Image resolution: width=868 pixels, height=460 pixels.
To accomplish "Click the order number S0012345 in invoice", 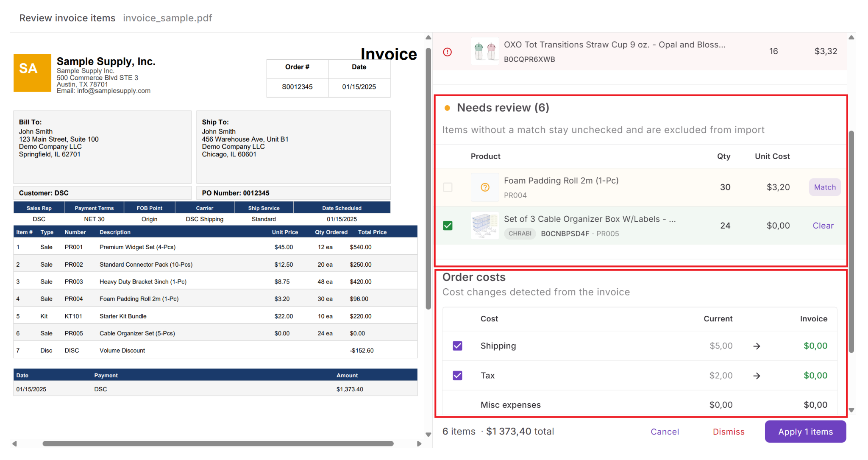I will [x=297, y=87].
